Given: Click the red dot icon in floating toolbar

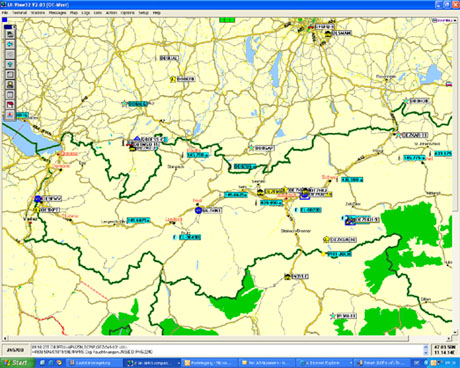Looking at the screenshot, I should [x=10, y=115].
